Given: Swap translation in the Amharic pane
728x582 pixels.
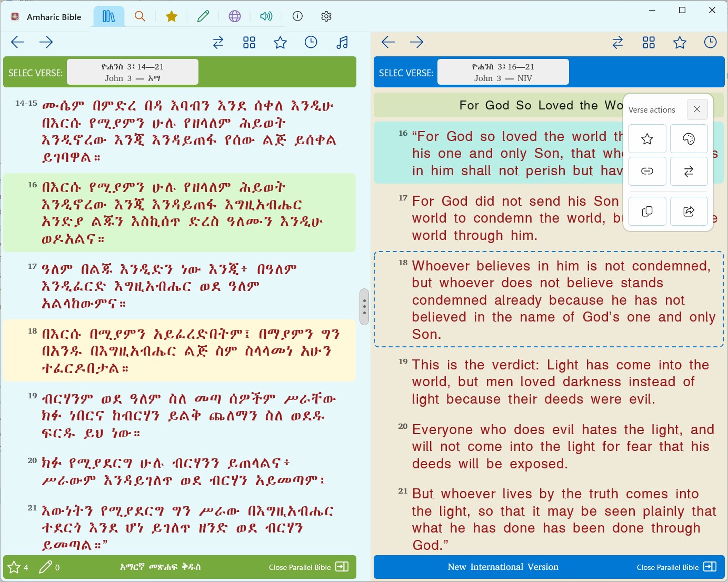Looking at the screenshot, I should coord(218,43).
